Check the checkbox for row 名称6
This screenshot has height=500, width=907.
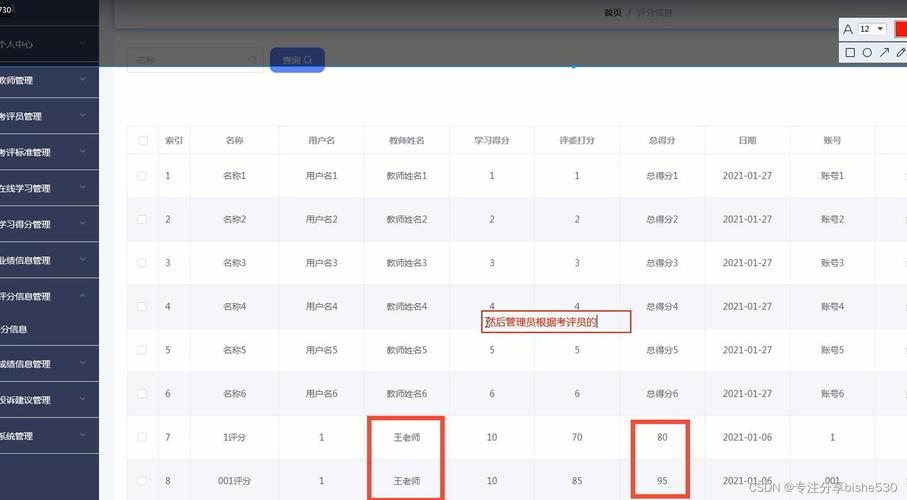click(x=142, y=394)
